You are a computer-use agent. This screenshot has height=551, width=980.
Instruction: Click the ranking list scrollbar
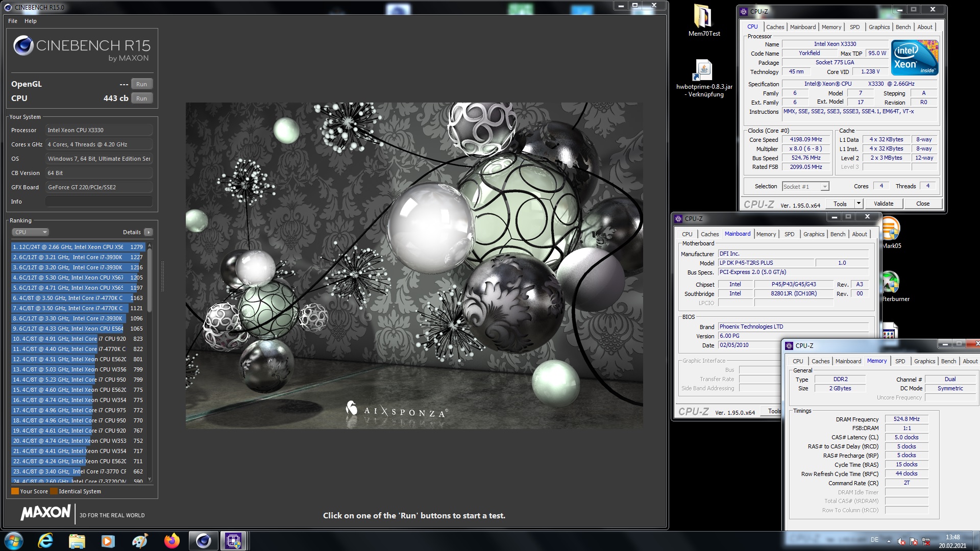tap(150, 281)
